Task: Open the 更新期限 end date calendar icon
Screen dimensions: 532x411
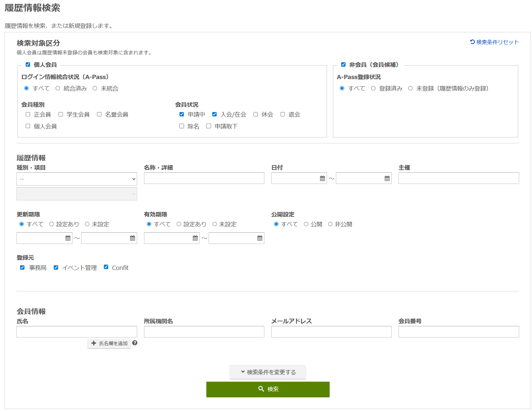Action: click(x=132, y=238)
